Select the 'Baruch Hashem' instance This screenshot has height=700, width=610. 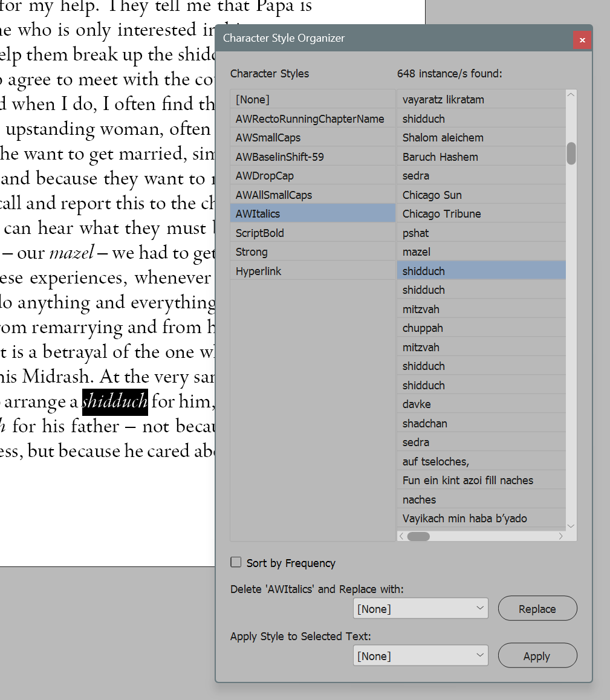(x=481, y=157)
